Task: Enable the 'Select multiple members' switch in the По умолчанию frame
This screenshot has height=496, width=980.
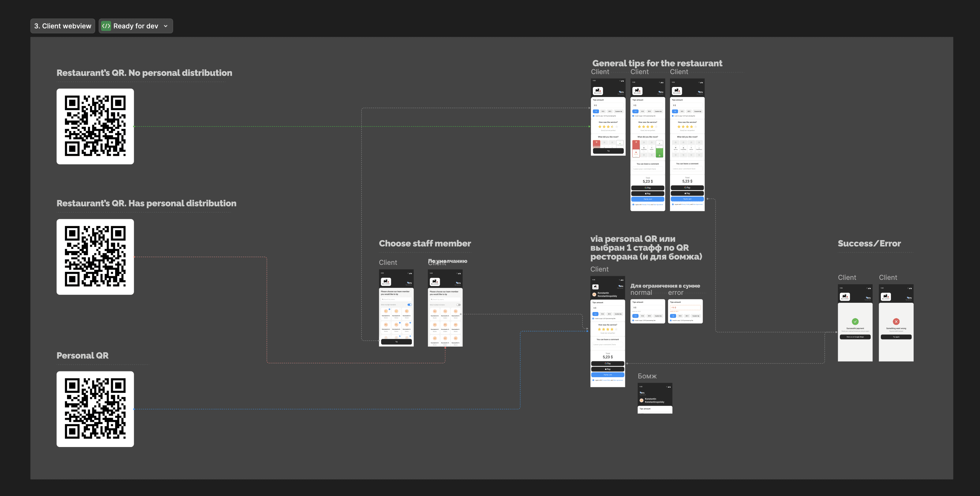Action: 458,305
